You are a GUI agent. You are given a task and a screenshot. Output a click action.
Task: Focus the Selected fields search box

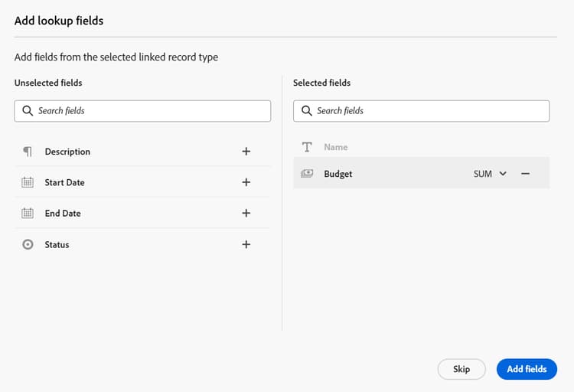coord(429,111)
